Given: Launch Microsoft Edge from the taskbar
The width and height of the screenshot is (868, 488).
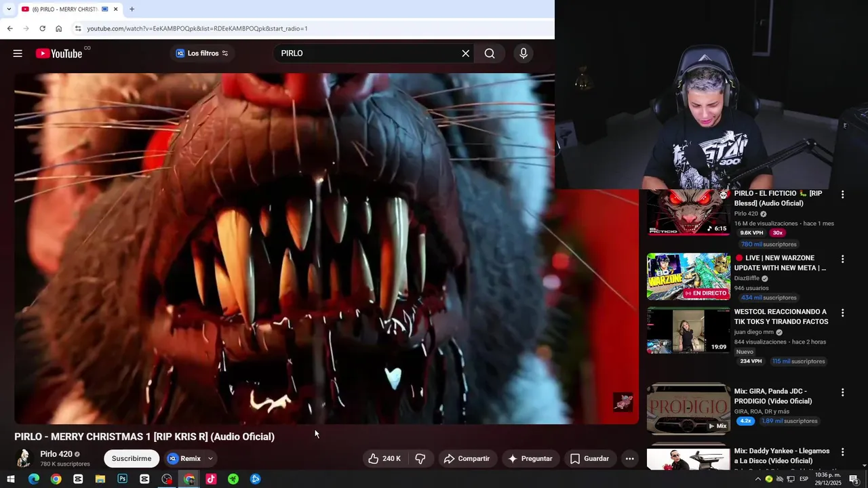Looking at the screenshot, I should [34, 479].
